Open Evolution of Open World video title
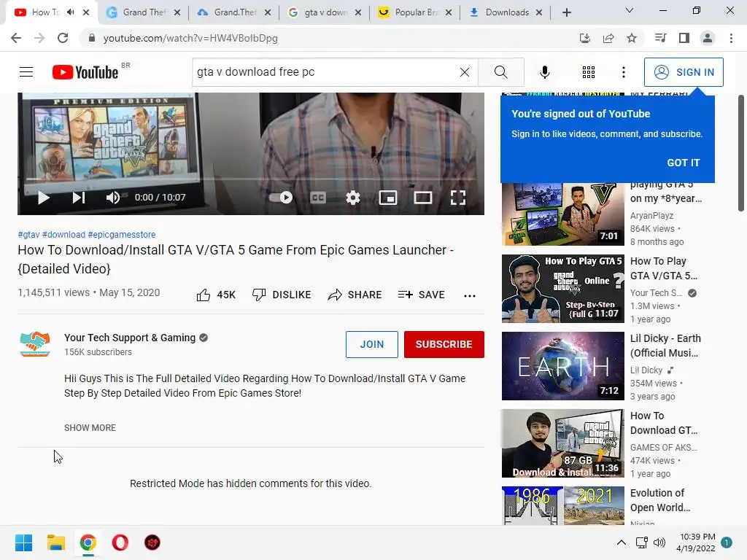Image resolution: width=747 pixels, height=560 pixels. pos(659,500)
